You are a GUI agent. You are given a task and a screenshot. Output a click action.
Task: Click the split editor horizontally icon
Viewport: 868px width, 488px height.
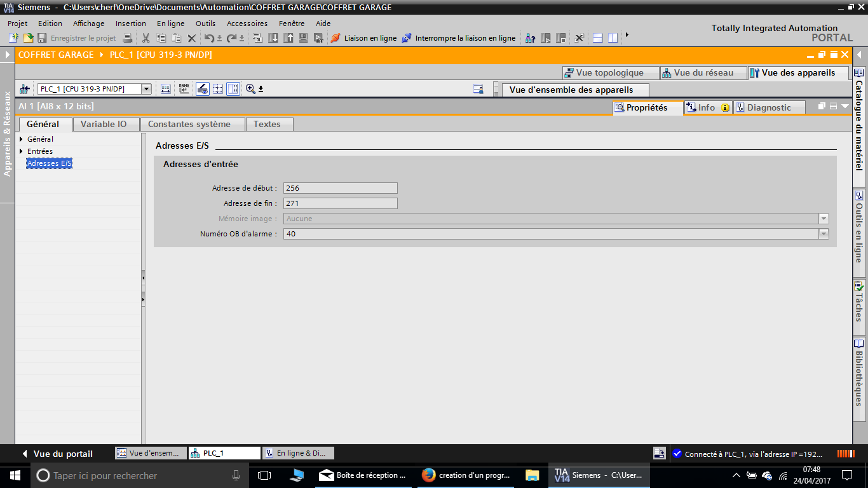[597, 38]
